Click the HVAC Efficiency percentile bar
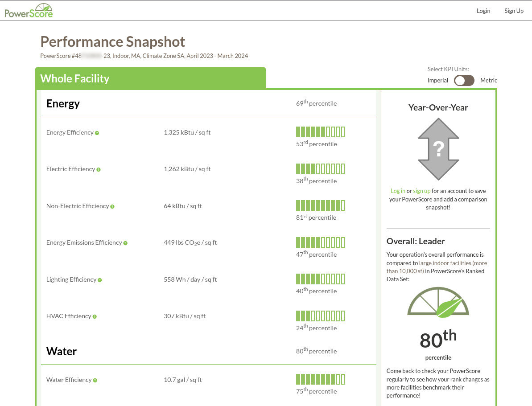The image size is (532, 406). (x=321, y=316)
